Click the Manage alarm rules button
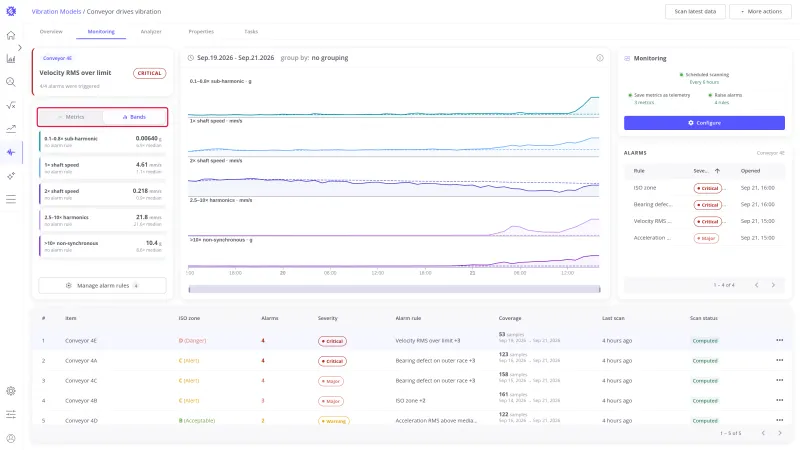 (x=103, y=285)
